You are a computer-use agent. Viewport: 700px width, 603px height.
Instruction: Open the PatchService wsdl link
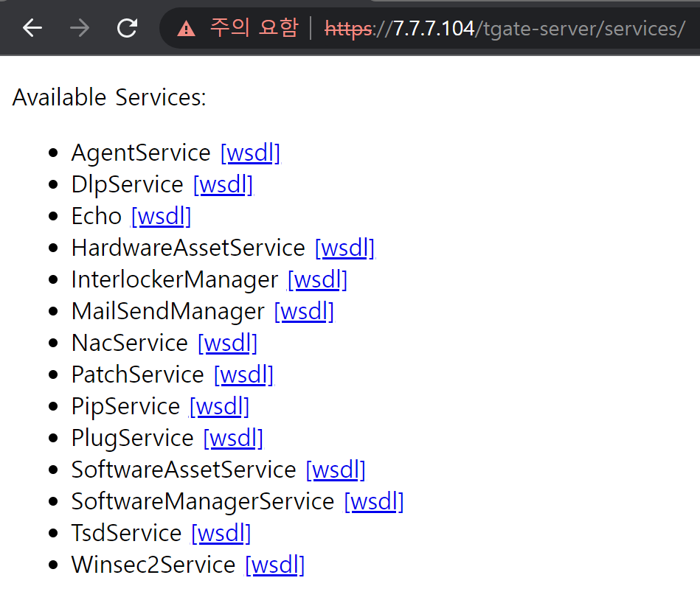click(x=243, y=374)
